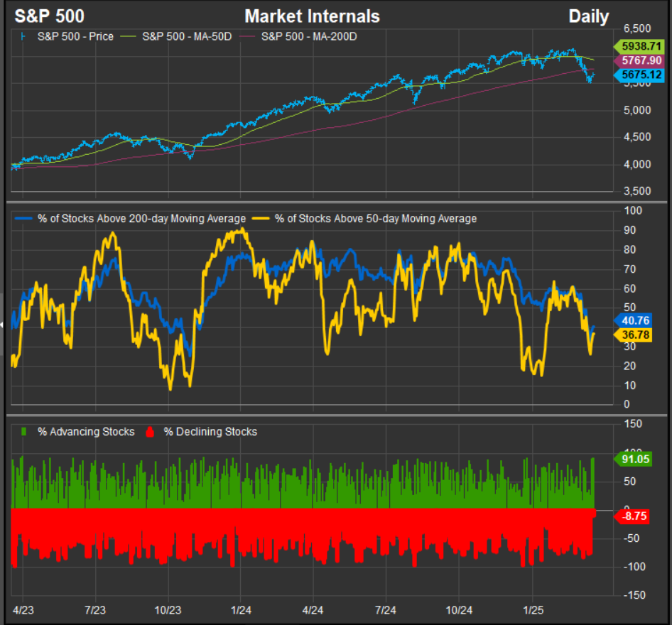Click the -150 axis label in bottom panel
The width and height of the screenshot is (672, 625).
click(x=634, y=595)
